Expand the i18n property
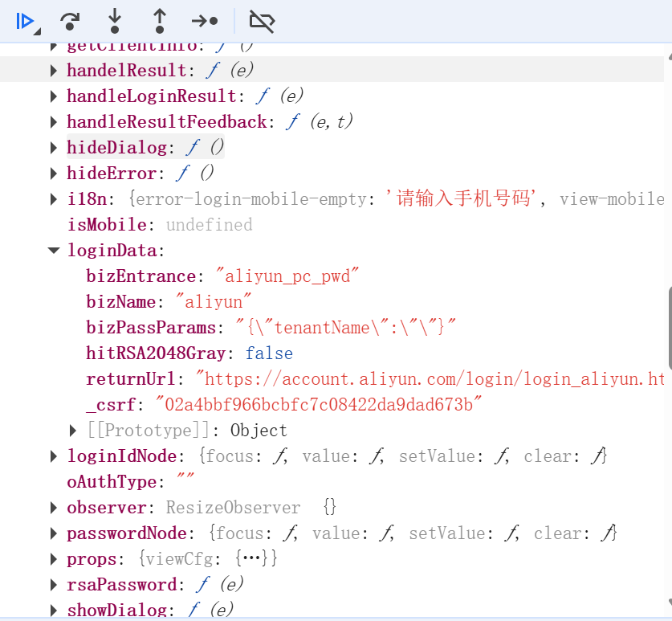The width and height of the screenshot is (672, 621). [x=54, y=199]
